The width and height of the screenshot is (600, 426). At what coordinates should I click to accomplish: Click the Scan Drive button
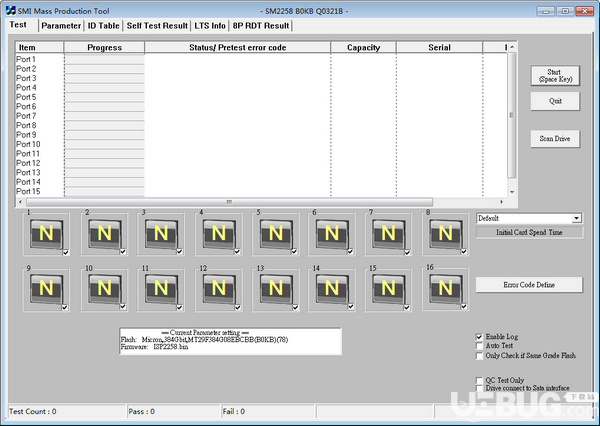click(x=555, y=139)
